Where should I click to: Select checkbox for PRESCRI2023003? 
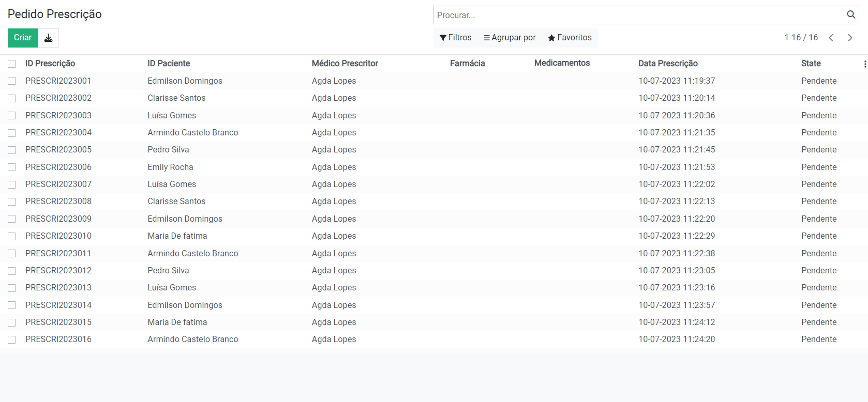[12, 115]
